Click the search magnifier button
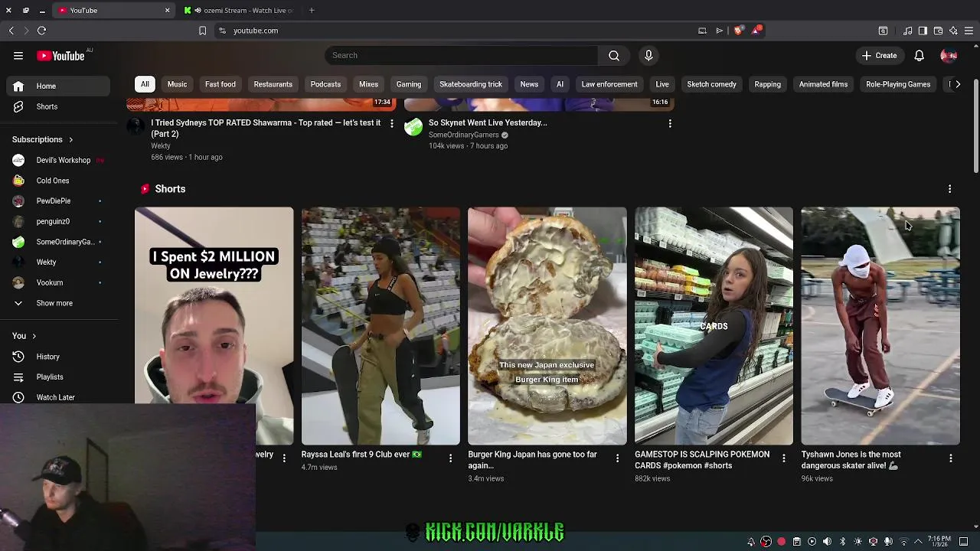This screenshot has height=551, width=980. [614, 55]
